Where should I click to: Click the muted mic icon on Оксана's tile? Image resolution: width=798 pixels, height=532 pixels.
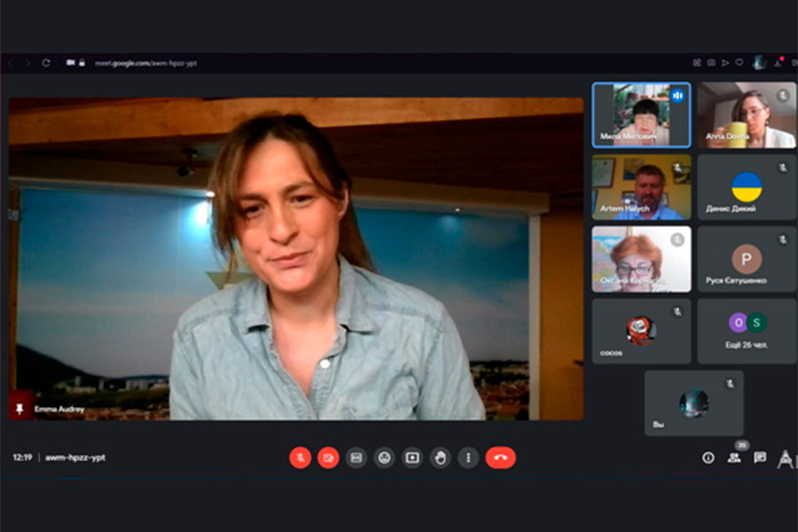tap(677, 239)
